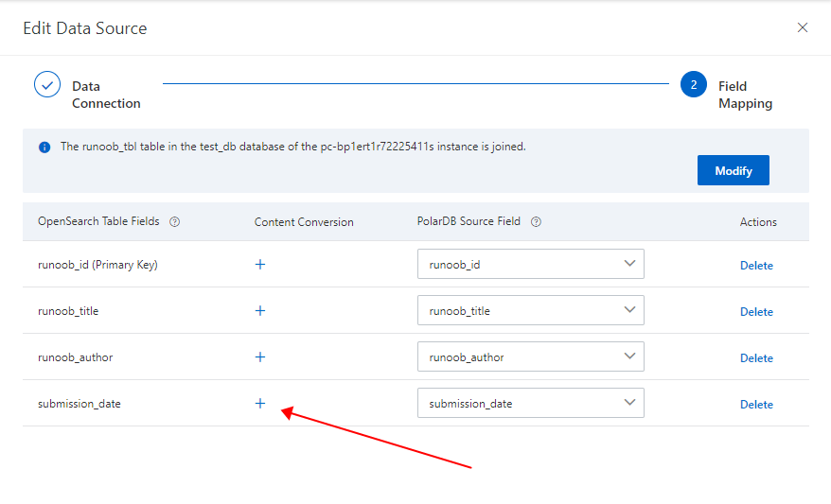This screenshot has height=504, width=831.
Task: Open the runoob_title source field dropdown
Action: pos(530,311)
